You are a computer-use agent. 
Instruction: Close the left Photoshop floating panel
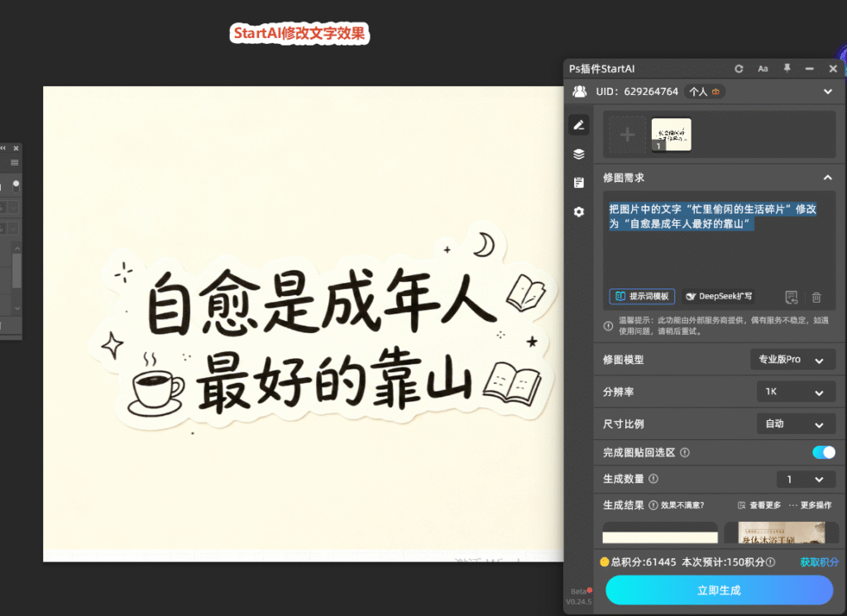point(17,148)
